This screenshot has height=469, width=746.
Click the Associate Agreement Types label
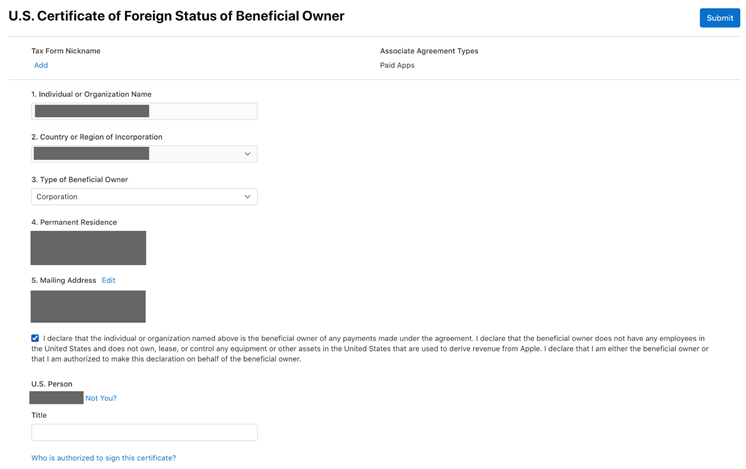click(429, 51)
